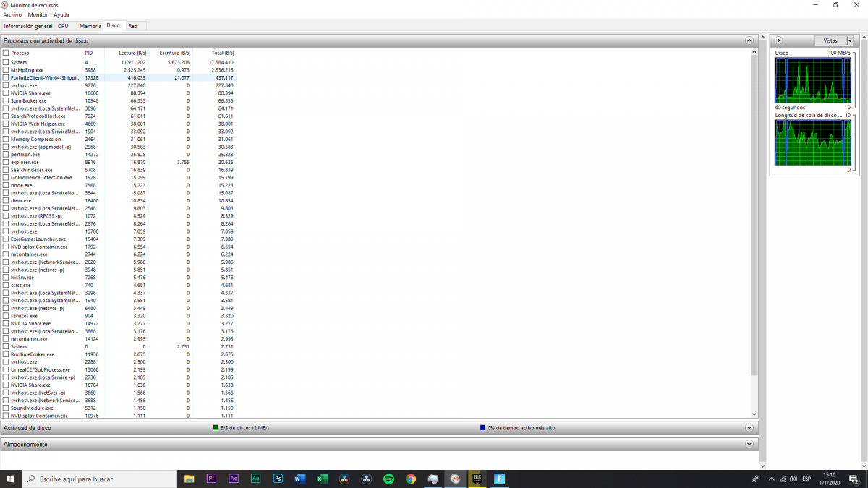The height and width of the screenshot is (488, 868).
Task: Click the Vistas button
Action: (x=830, y=40)
